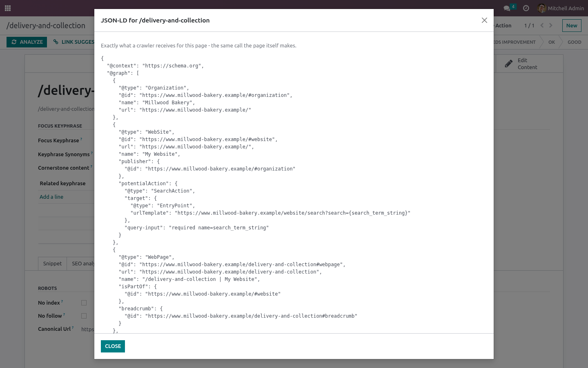Screen dimensions: 588x368
Task: Click the "@context" schema.org line
Action: coord(155,66)
